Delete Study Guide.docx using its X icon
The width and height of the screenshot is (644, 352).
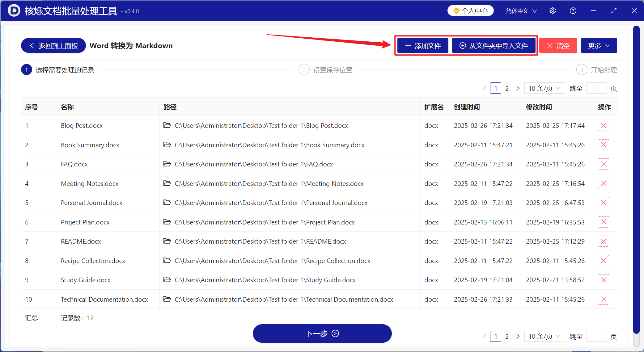pyautogui.click(x=603, y=280)
